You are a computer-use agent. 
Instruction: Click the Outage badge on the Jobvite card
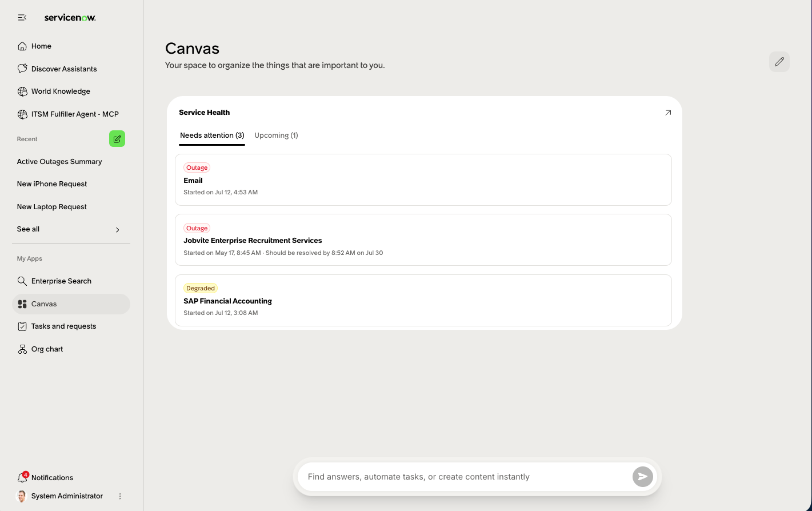coord(197,228)
